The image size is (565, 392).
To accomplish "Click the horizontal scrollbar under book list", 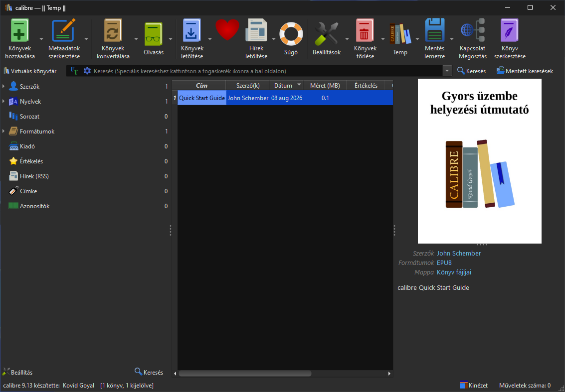I will (245, 374).
